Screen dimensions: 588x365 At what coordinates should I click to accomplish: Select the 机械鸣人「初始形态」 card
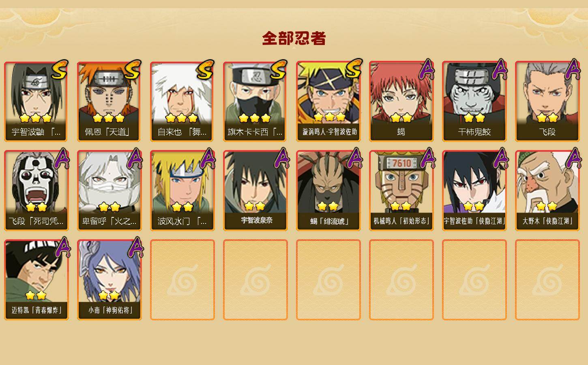tap(401, 191)
